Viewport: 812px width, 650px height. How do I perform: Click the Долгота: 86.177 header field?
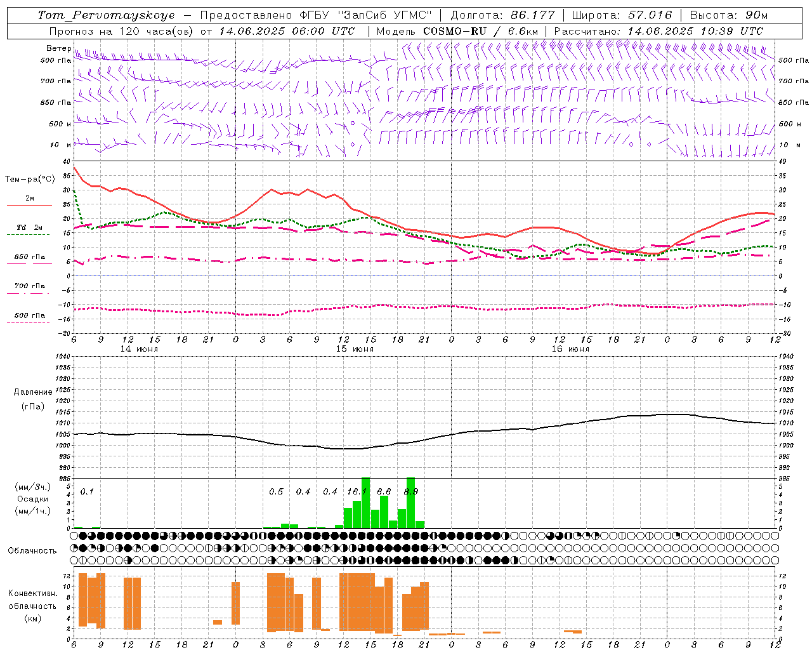coord(502,15)
